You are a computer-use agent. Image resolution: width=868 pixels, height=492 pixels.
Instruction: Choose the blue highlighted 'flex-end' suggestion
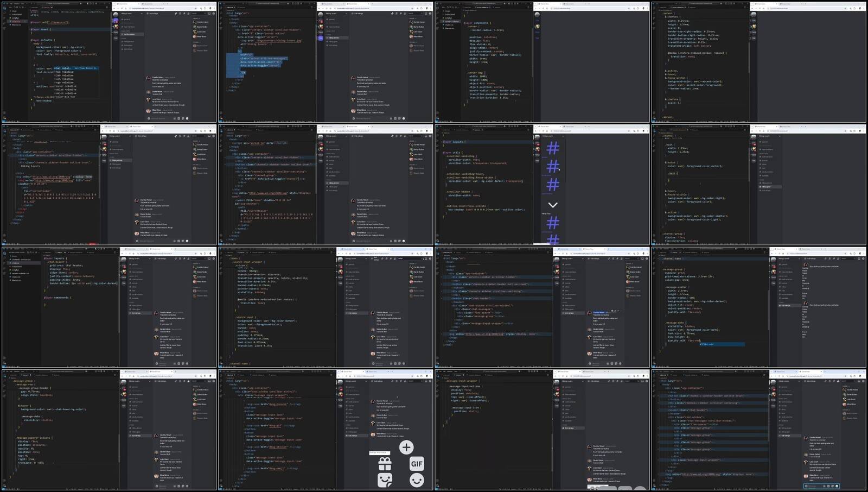[722, 344]
